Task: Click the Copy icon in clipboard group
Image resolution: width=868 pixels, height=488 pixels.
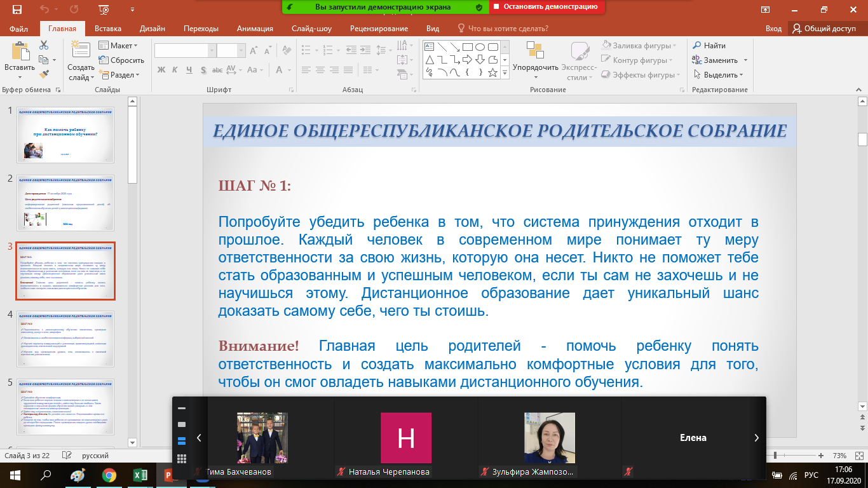Action: [x=43, y=60]
